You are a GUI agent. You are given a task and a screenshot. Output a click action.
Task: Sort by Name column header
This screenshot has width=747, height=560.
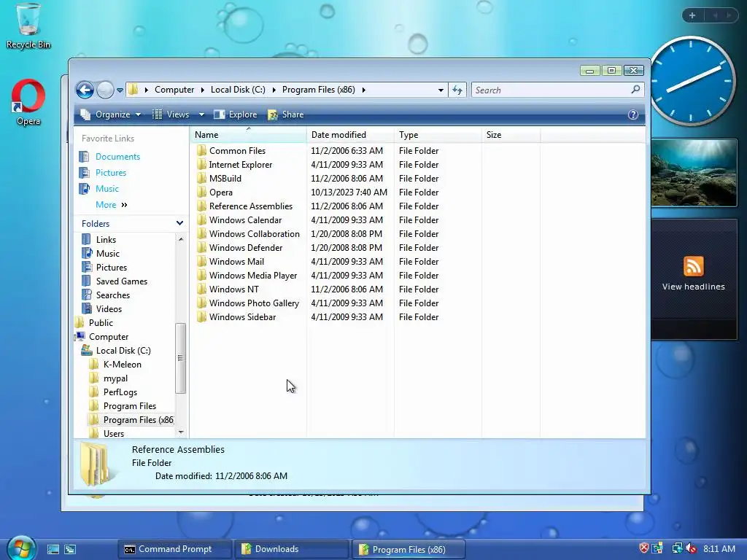(x=249, y=135)
